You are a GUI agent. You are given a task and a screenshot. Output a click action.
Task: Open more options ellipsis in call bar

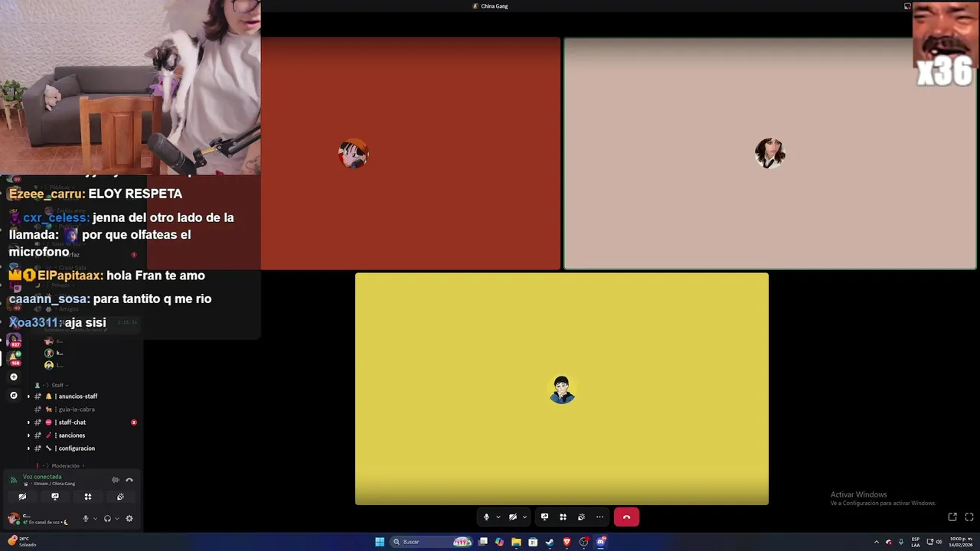(x=599, y=517)
